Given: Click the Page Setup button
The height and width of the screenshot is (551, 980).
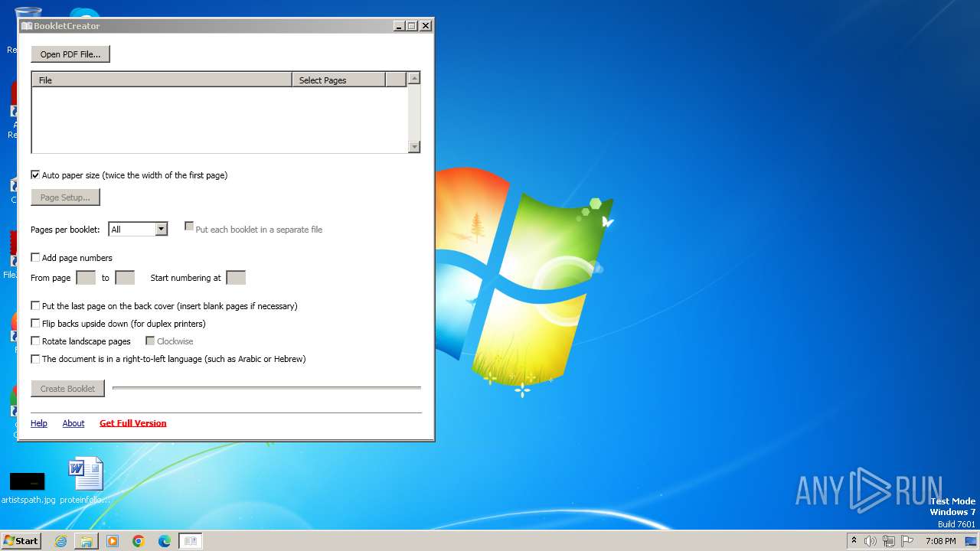Looking at the screenshot, I should tap(65, 197).
